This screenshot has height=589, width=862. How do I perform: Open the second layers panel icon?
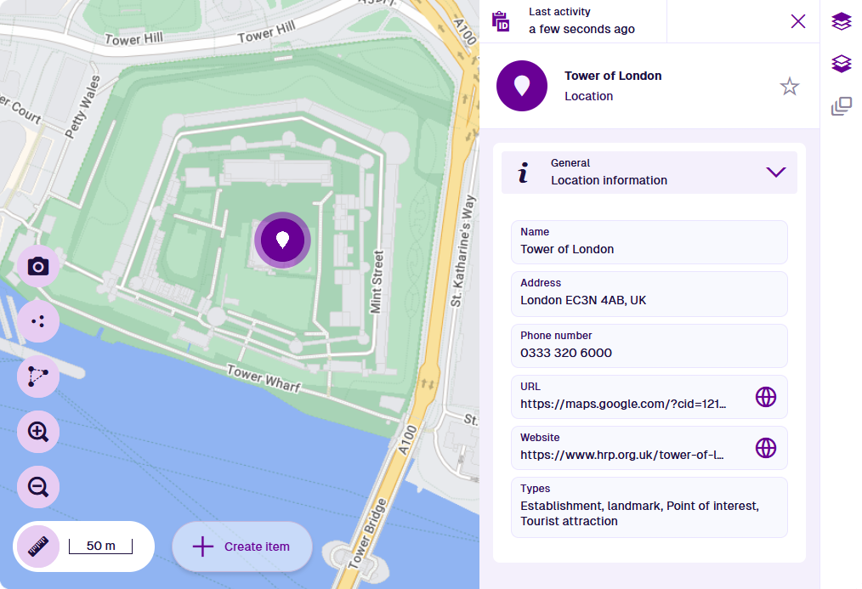pyautogui.click(x=841, y=62)
